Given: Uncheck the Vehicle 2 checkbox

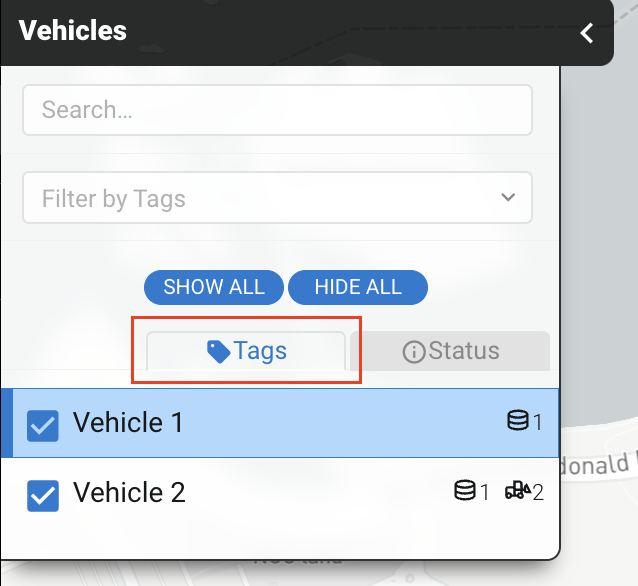Looking at the screenshot, I should [43, 494].
